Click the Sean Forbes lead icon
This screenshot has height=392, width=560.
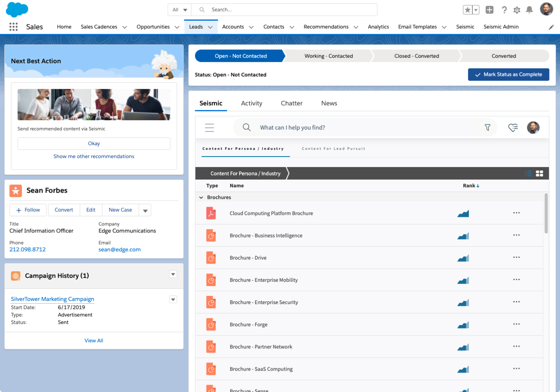16,191
